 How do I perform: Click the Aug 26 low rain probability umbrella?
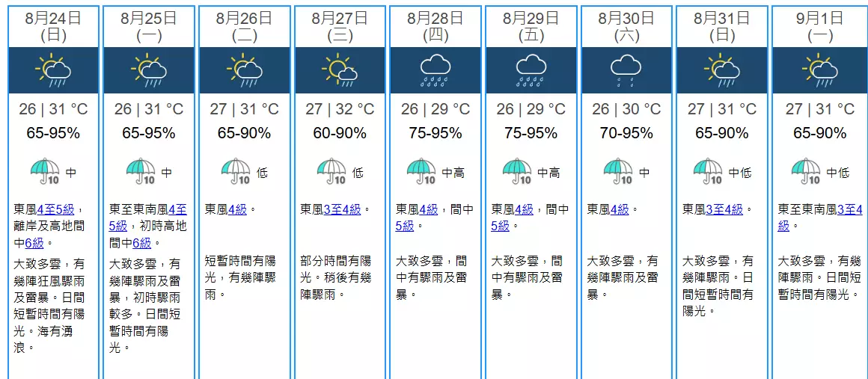click(236, 172)
